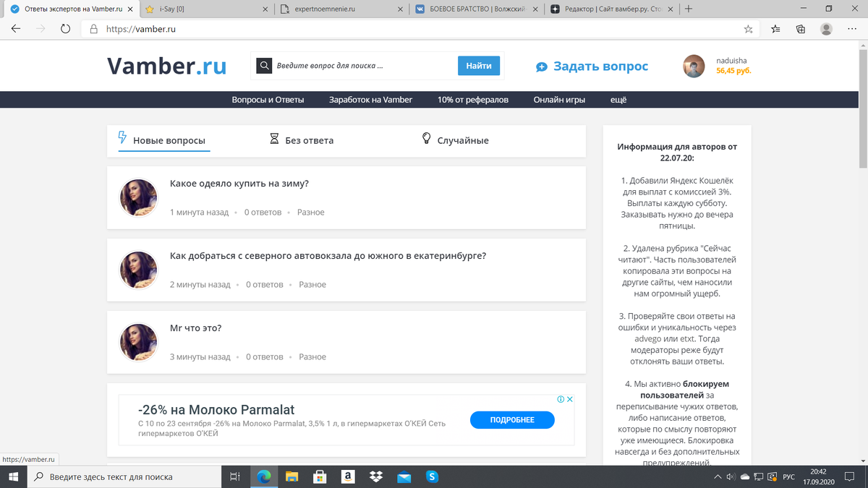Viewport: 868px width, 488px height.
Task: Open Skype from the taskbar
Action: tap(432, 476)
